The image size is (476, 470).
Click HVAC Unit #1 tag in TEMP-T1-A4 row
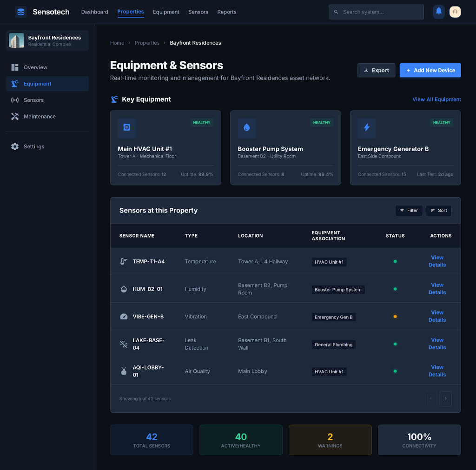coord(329,262)
